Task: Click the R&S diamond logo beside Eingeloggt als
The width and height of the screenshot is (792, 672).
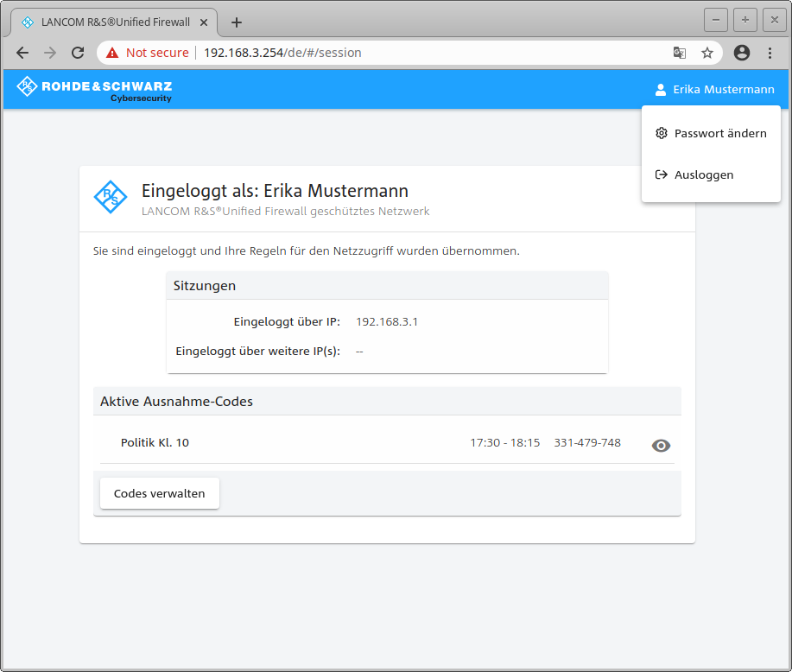Action: pos(111,198)
